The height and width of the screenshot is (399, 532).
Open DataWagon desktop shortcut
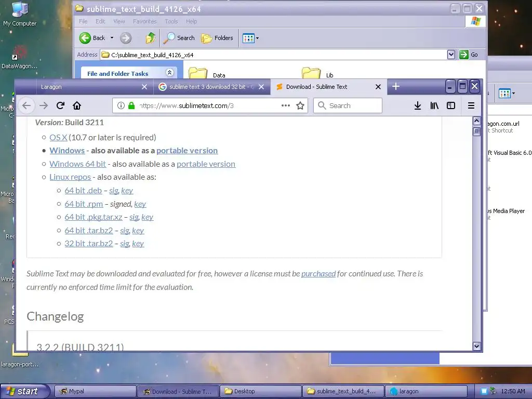pos(19,58)
